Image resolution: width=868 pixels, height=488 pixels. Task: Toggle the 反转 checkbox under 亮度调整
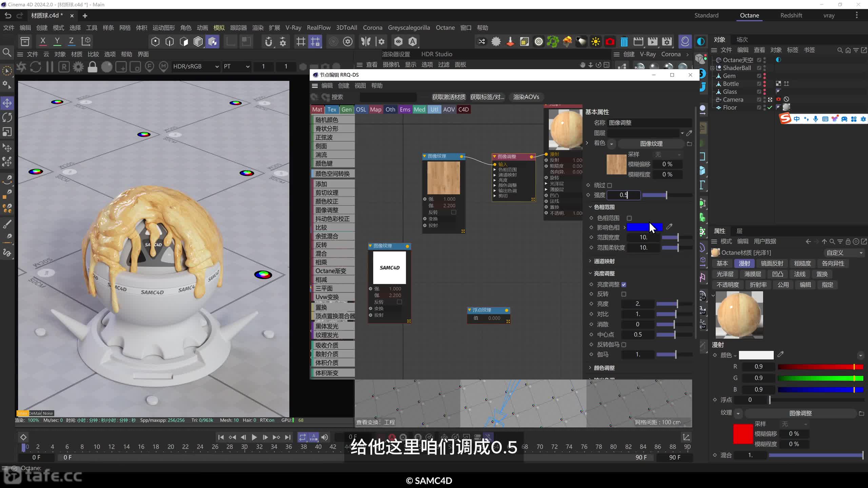click(624, 294)
